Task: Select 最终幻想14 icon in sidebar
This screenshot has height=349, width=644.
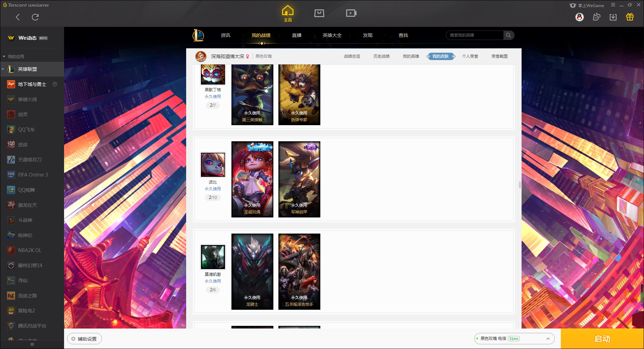Action: [11, 265]
